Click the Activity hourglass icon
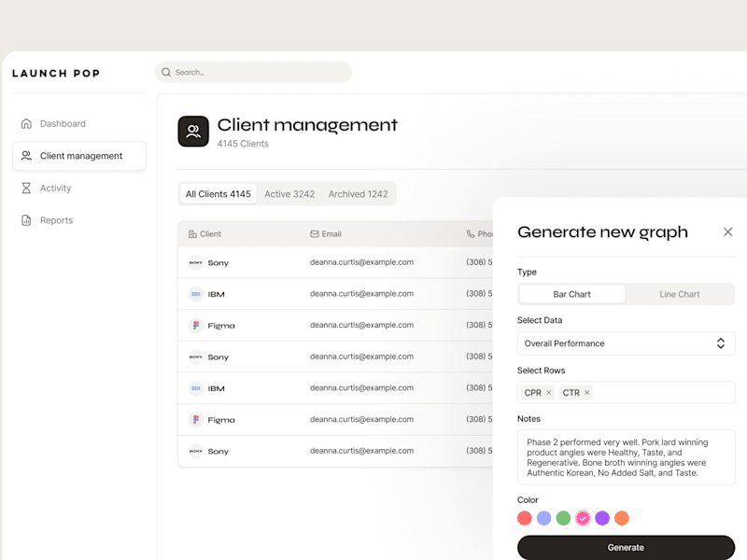Screen dimensions: 747x560 pyautogui.click(x=26, y=189)
